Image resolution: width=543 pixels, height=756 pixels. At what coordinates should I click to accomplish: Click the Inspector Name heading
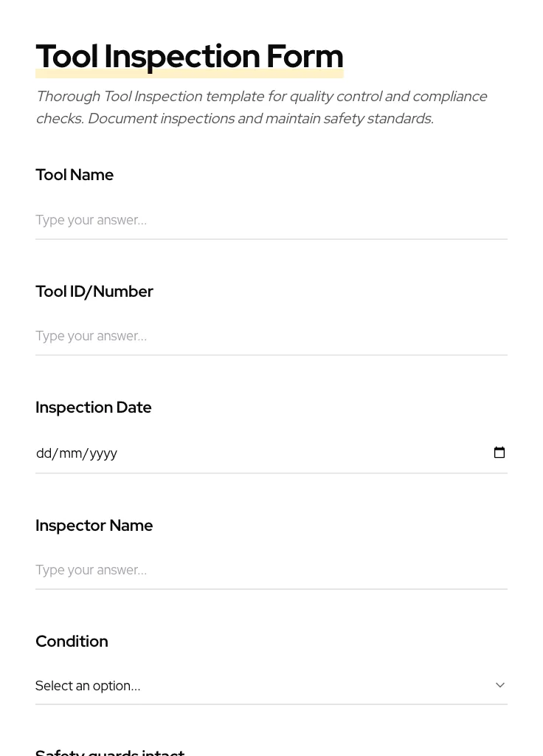point(94,525)
